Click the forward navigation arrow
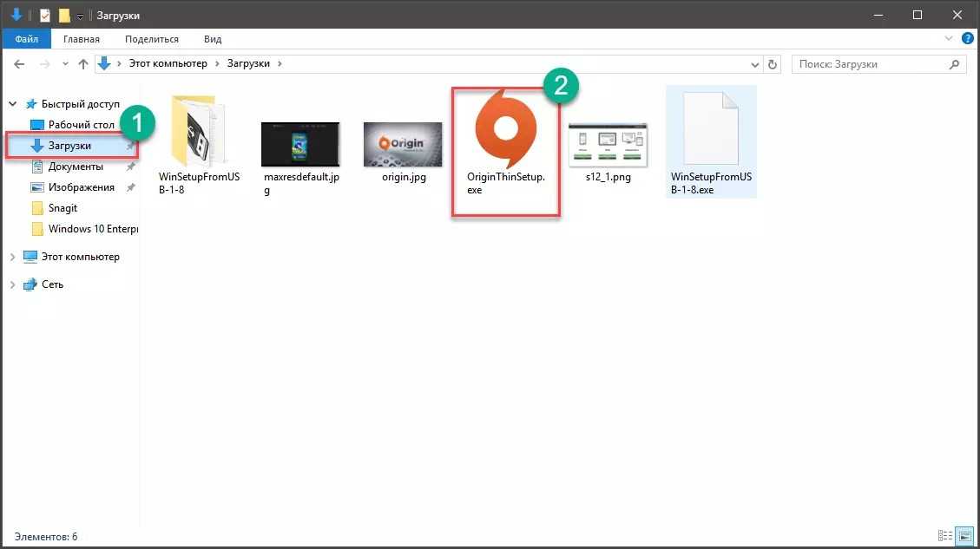980x549 pixels. tap(44, 63)
